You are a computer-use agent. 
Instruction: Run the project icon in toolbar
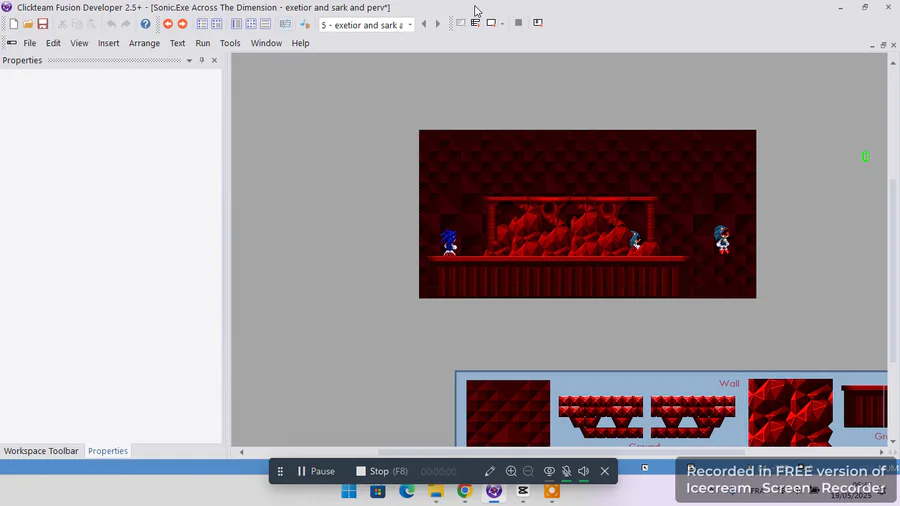[x=461, y=23]
